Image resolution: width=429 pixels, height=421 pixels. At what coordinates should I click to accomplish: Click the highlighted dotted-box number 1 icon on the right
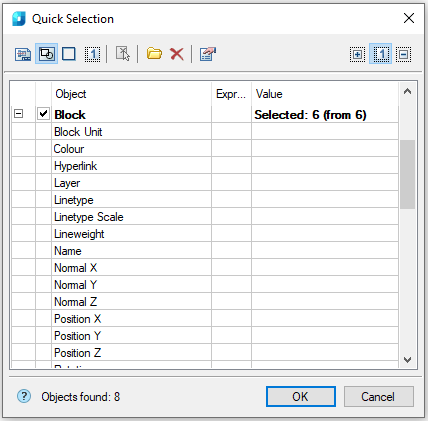pos(381,54)
